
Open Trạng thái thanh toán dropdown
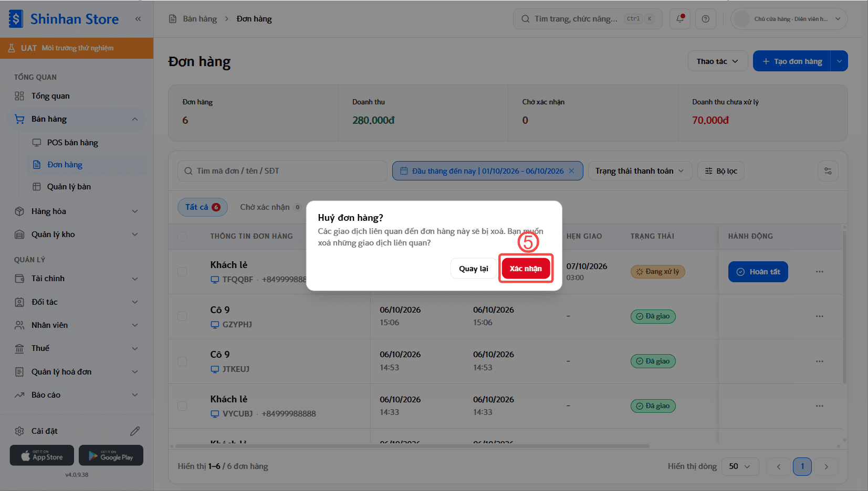coord(640,171)
